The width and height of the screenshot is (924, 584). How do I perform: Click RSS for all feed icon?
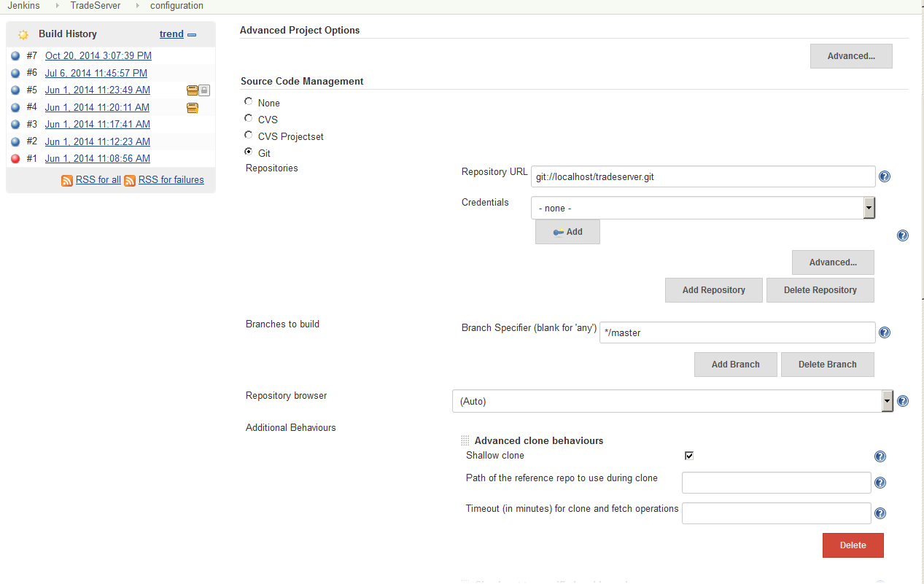click(67, 180)
